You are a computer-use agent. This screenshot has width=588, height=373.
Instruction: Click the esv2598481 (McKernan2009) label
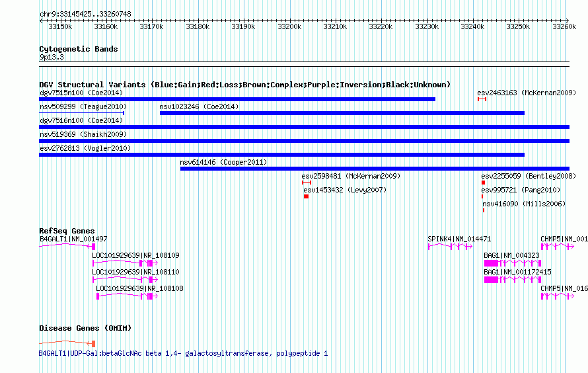(x=351, y=176)
